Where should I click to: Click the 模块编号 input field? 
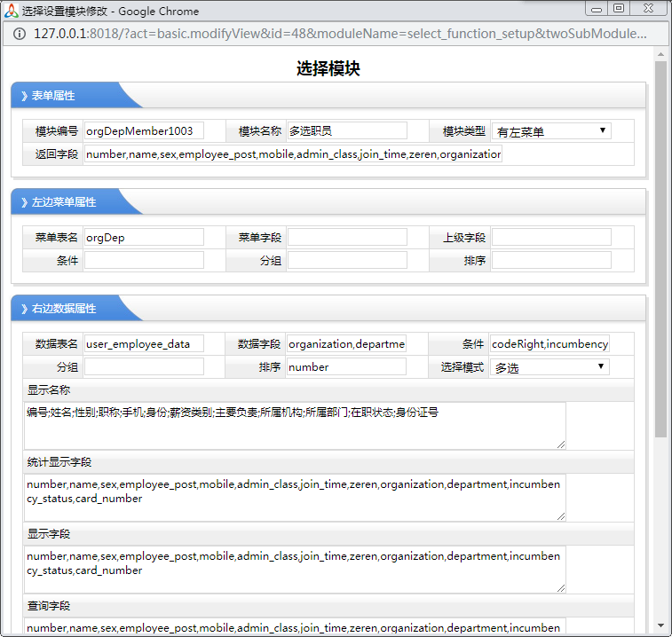pyautogui.click(x=144, y=131)
